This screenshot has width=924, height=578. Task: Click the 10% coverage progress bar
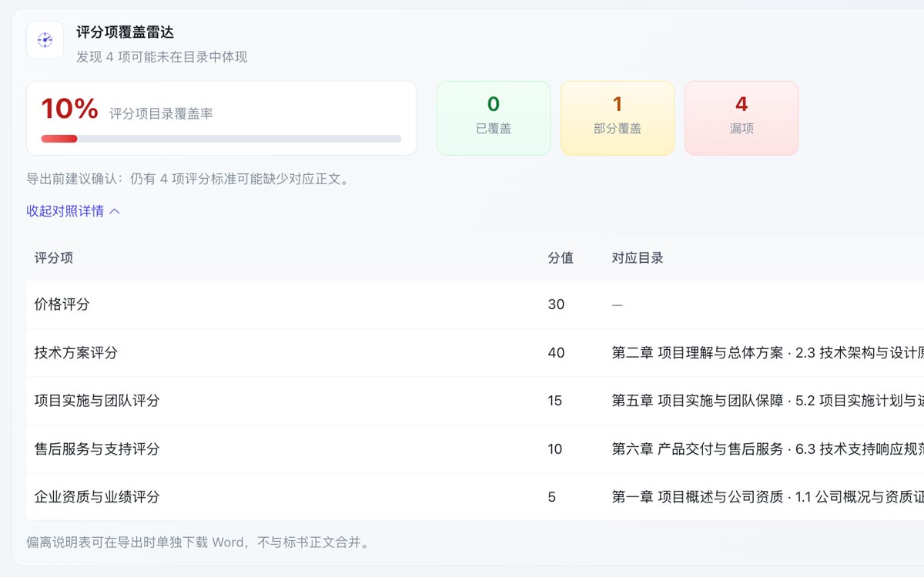point(221,139)
